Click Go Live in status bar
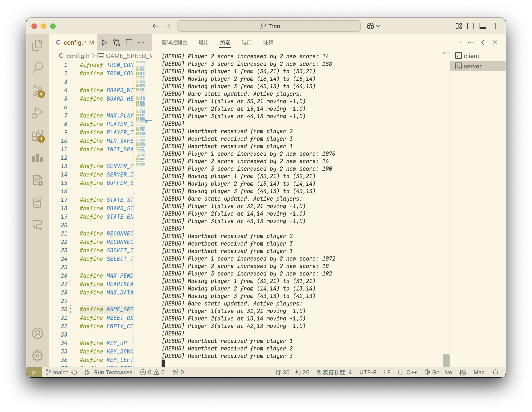Screen dimensions: 532x412 (438, 372)
